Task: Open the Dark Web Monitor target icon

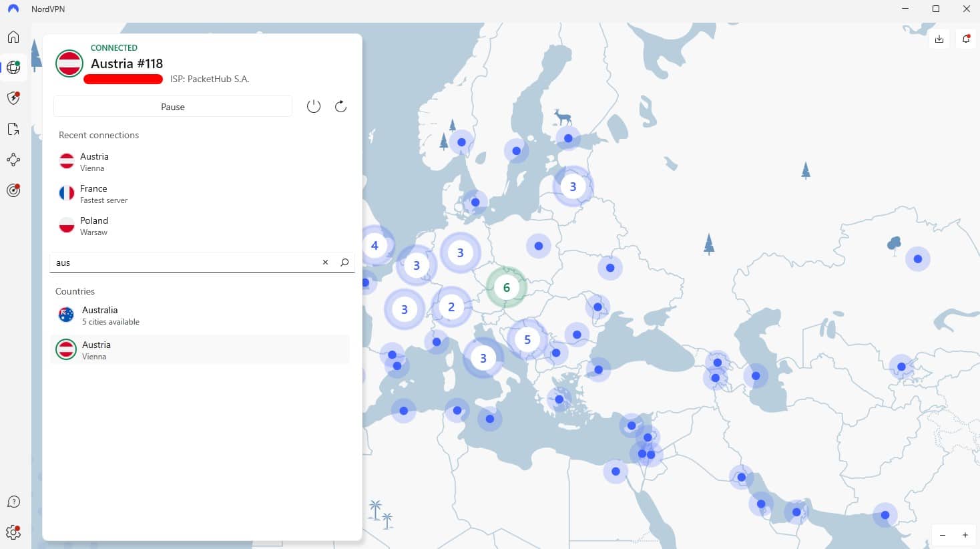Action: pyautogui.click(x=13, y=190)
